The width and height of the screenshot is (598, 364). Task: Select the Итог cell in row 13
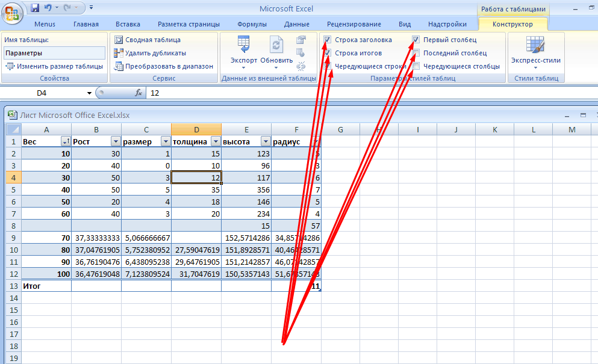46,286
